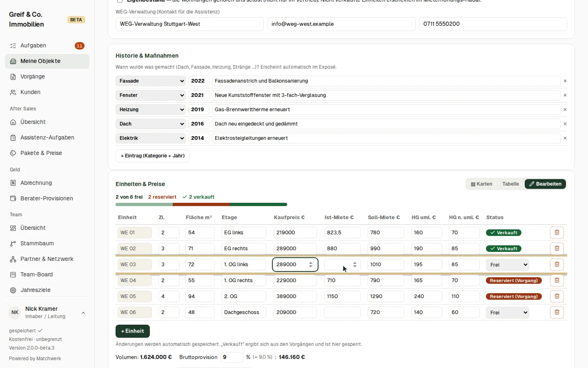Delete unit WE 06 with trash icon
Screen dimensions: 588x368
[x=557, y=312]
